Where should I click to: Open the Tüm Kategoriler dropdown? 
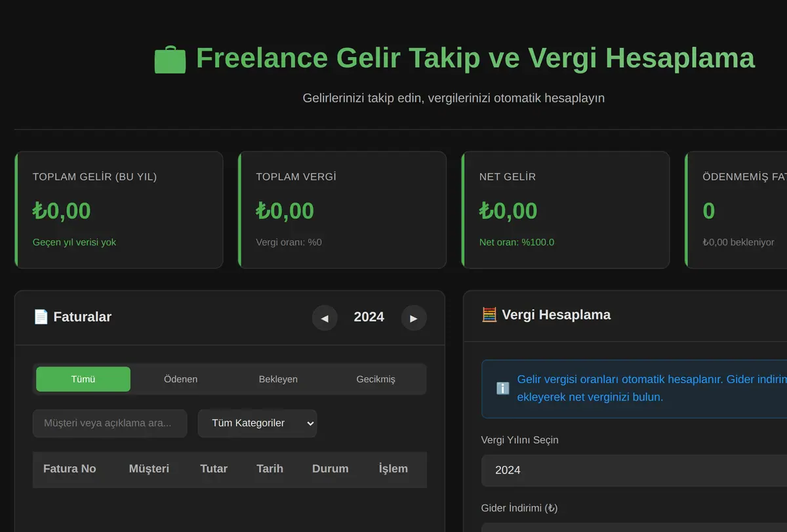coord(257,424)
